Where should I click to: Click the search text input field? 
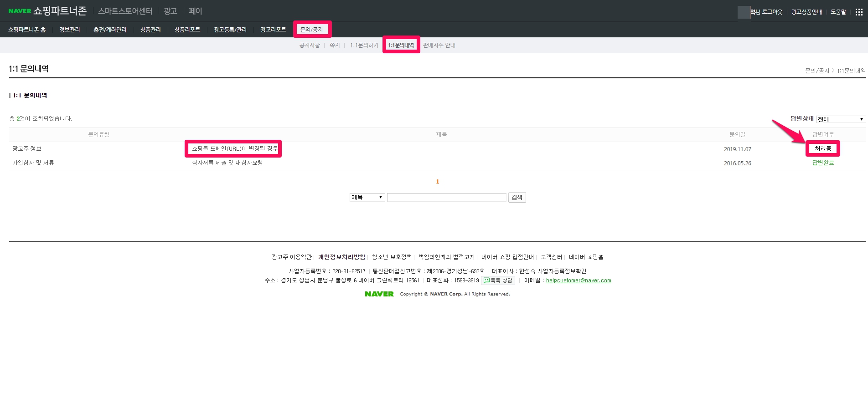tap(446, 197)
